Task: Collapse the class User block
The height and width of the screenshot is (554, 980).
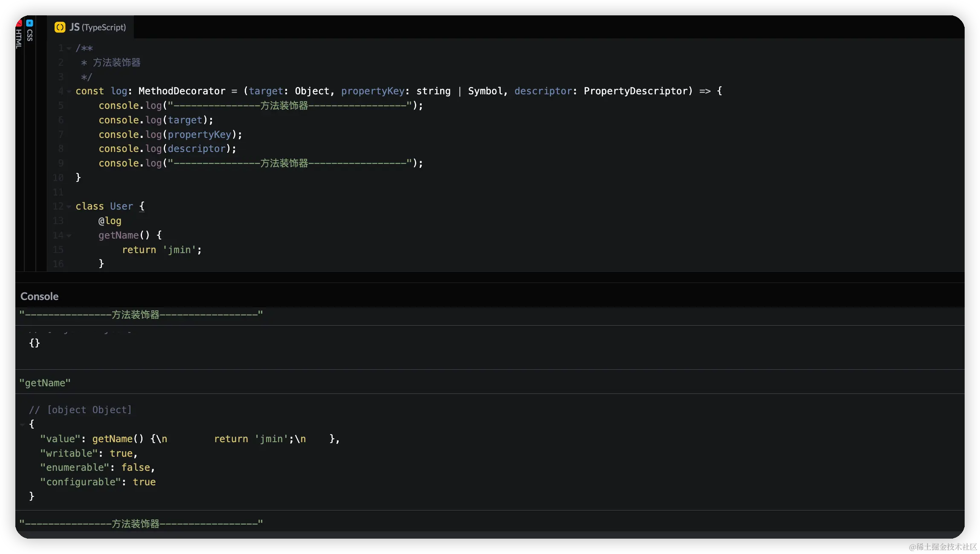Action: click(x=69, y=207)
